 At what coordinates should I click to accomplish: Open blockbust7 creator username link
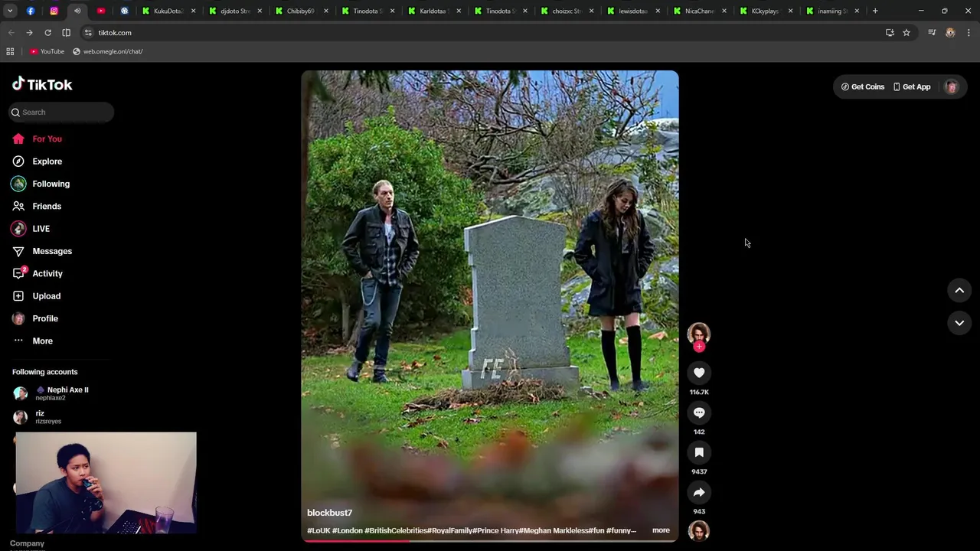(x=330, y=513)
